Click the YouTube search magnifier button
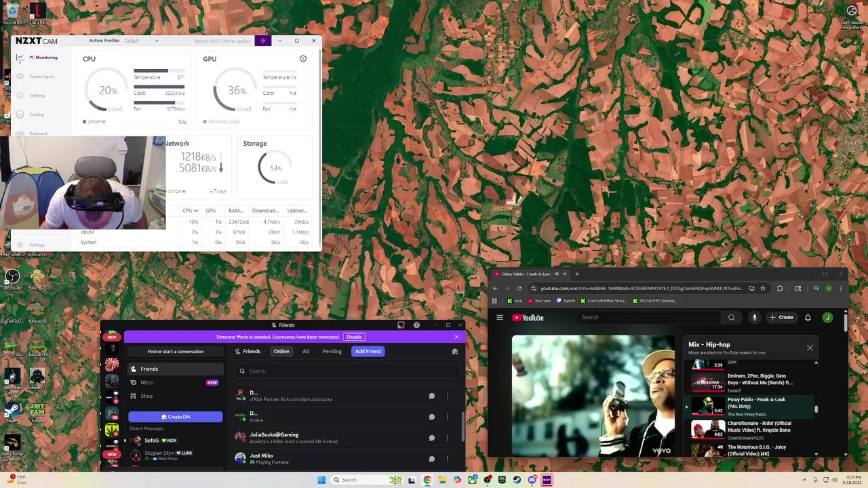 tap(731, 317)
